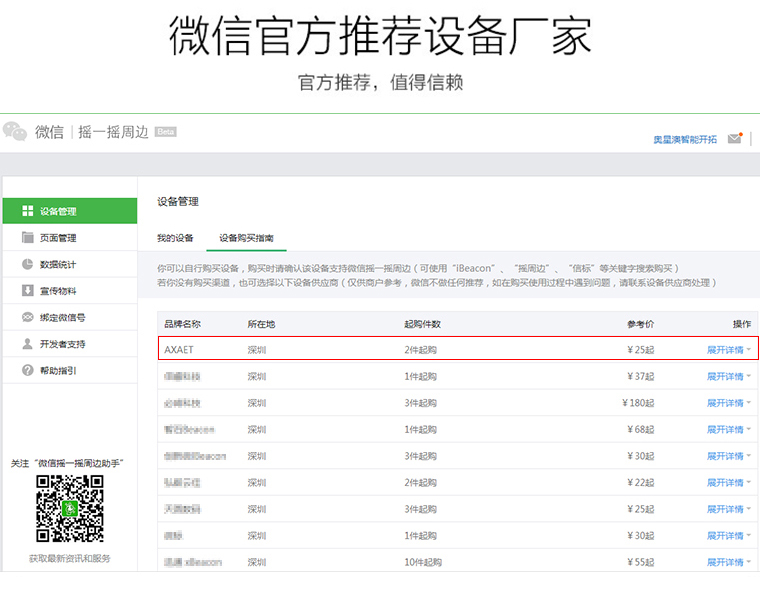The height and width of the screenshot is (609, 760).
Task: Click the 操作 column header
Action: 742,324
